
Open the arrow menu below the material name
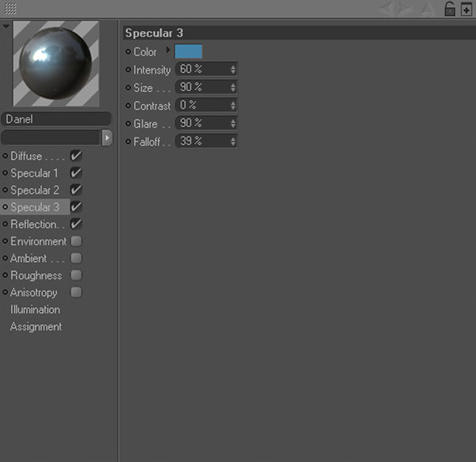[x=107, y=138]
